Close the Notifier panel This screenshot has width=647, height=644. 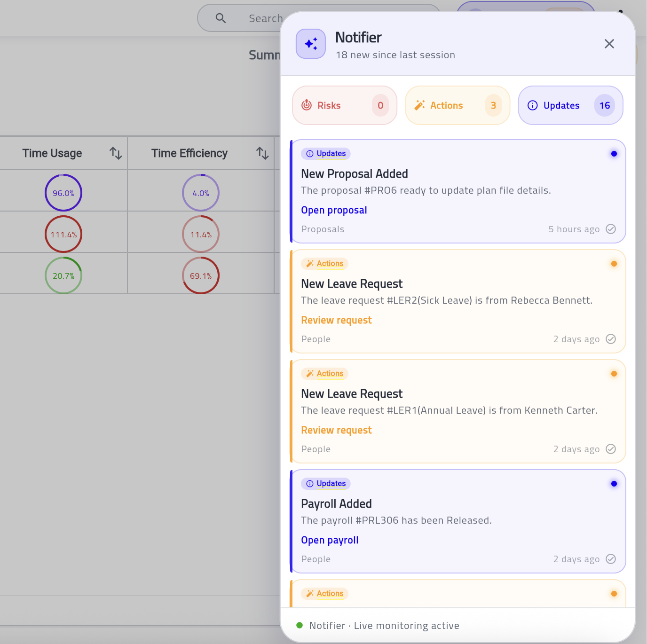(609, 44)
